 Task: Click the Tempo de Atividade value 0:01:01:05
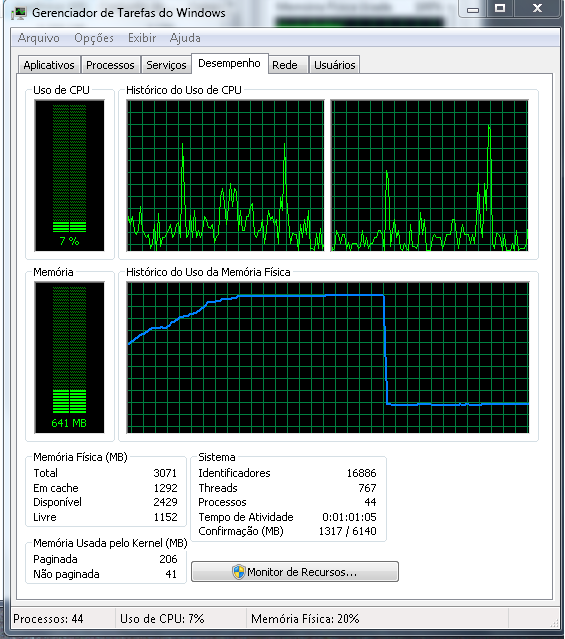tap(349, 517)
